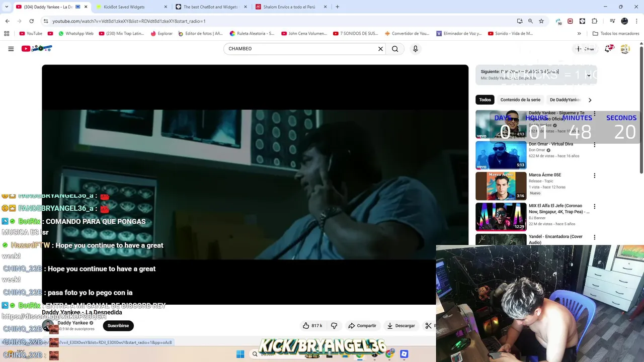Select the De DaddyYankee filter chip
This screenshot has height=362, width=644.
[x=565, y=100]
